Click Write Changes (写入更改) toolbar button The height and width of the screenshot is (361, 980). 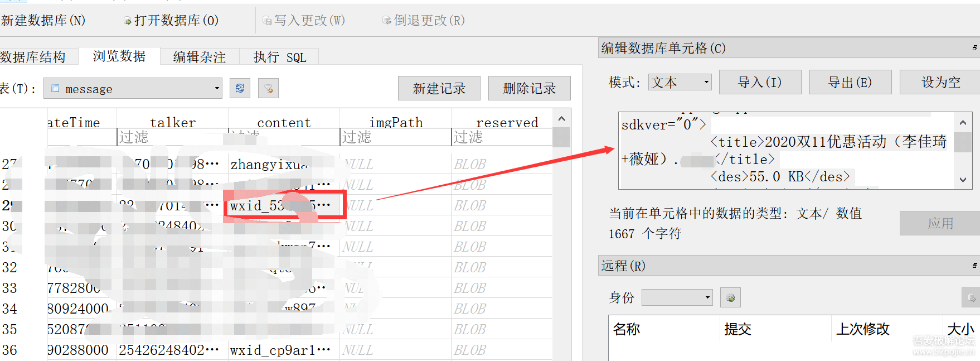(x=304, y=21)
